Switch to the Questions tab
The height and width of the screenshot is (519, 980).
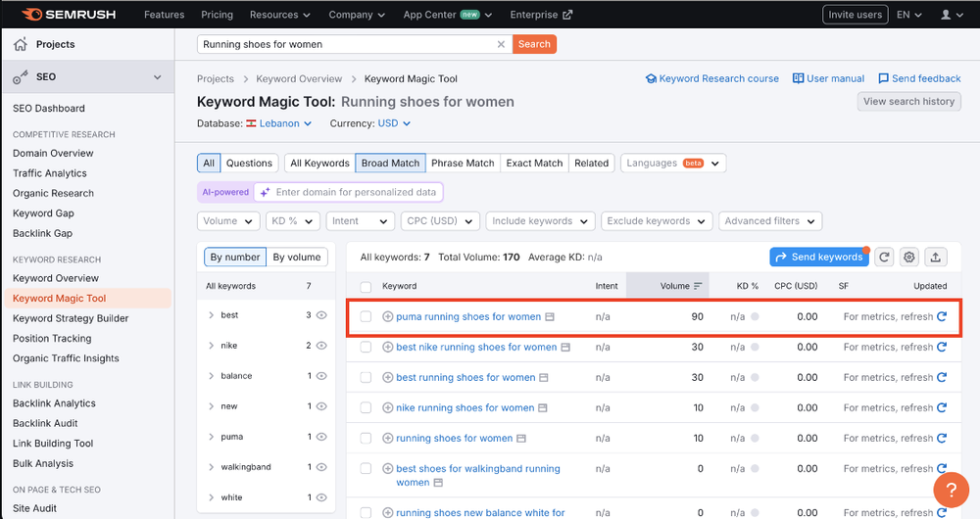pos(249,163)
